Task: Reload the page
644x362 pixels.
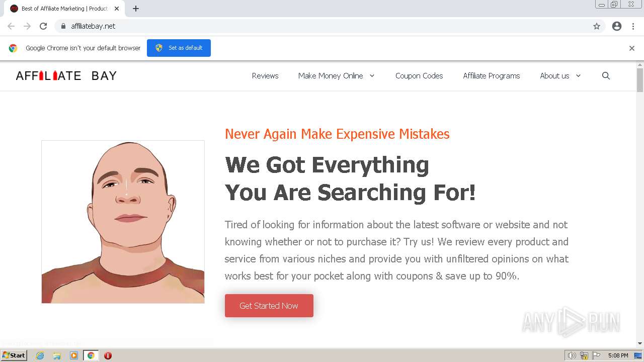Action: (43, 26)
